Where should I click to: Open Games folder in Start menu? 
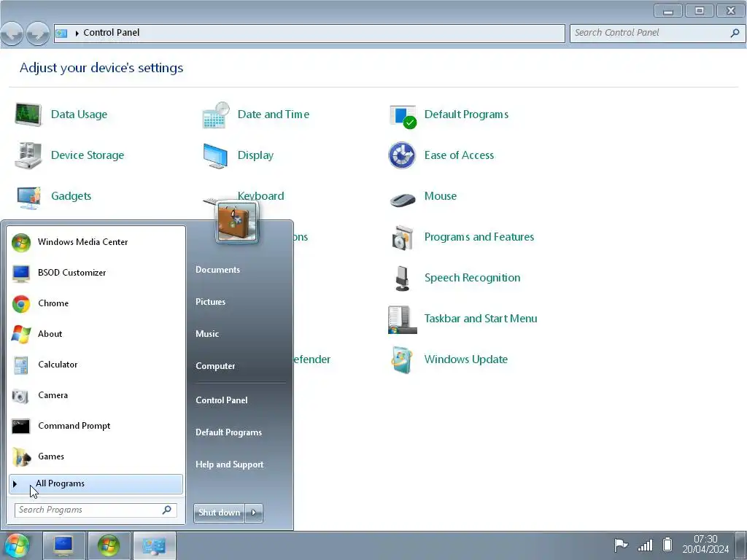tap(96, 456)
